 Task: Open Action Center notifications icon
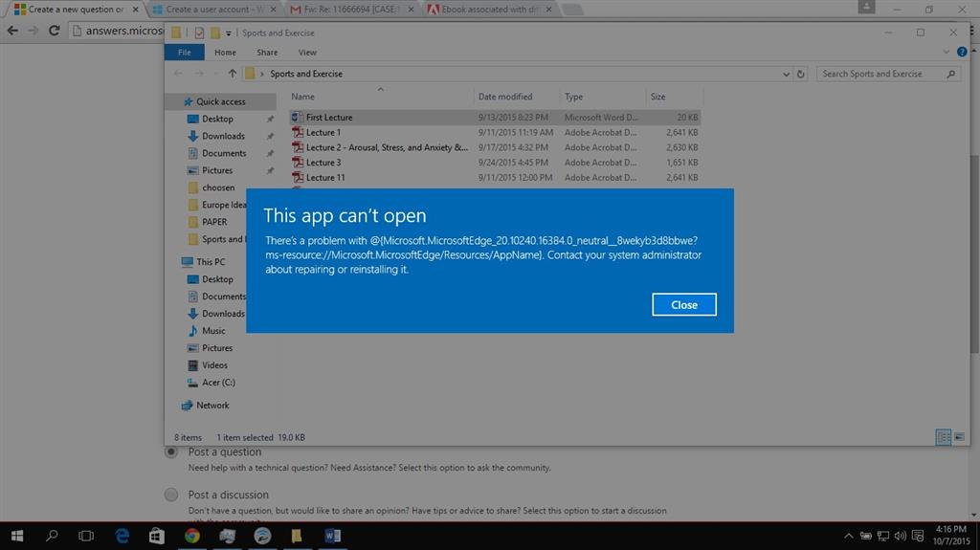pos(918,536)
